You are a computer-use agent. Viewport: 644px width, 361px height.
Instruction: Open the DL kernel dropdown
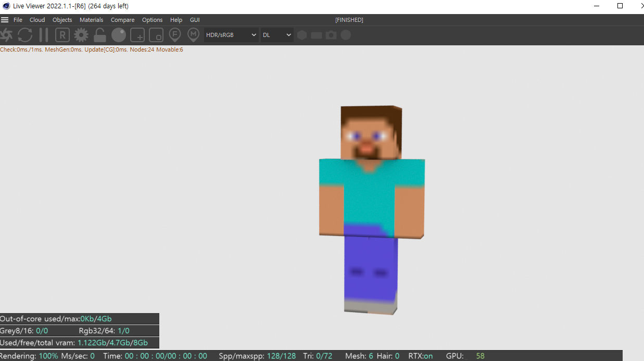click(x=277, y=35)
